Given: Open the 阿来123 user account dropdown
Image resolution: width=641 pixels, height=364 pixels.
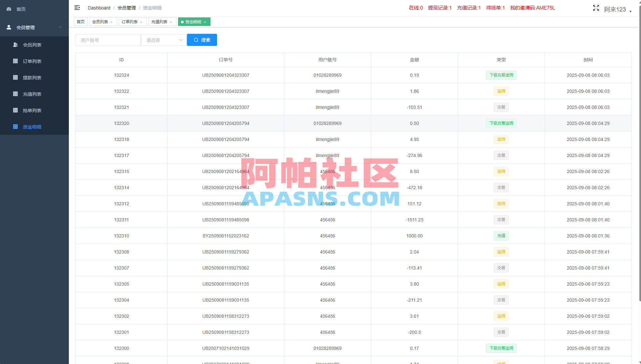Looking at the screenshot, I should (618, 10).
